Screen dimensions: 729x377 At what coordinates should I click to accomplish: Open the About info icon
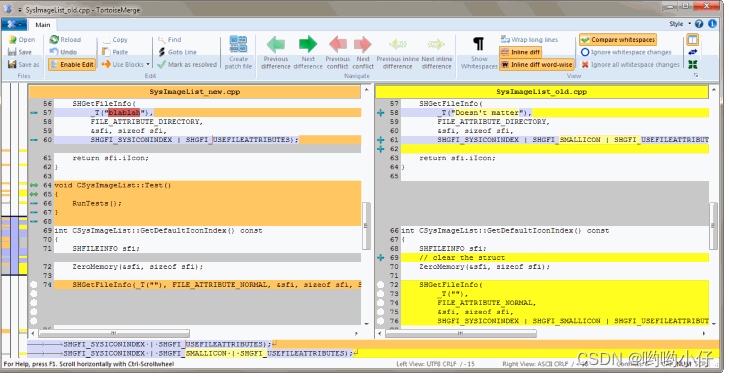712,24
